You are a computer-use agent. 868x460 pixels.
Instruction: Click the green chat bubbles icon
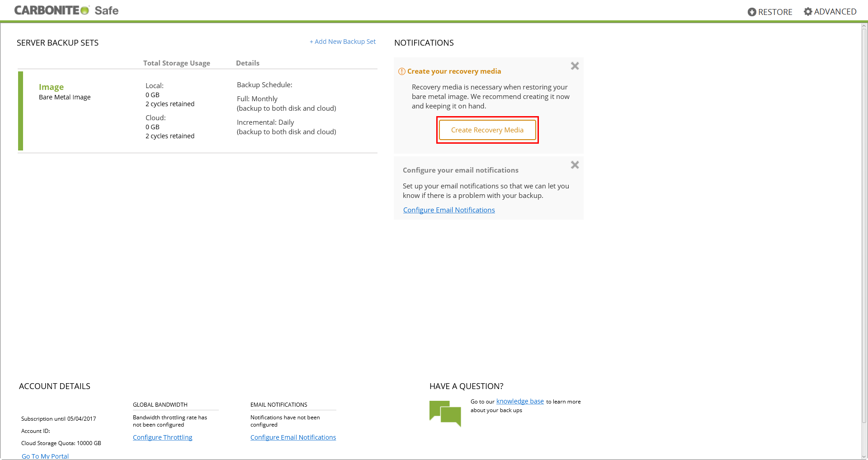445,413
